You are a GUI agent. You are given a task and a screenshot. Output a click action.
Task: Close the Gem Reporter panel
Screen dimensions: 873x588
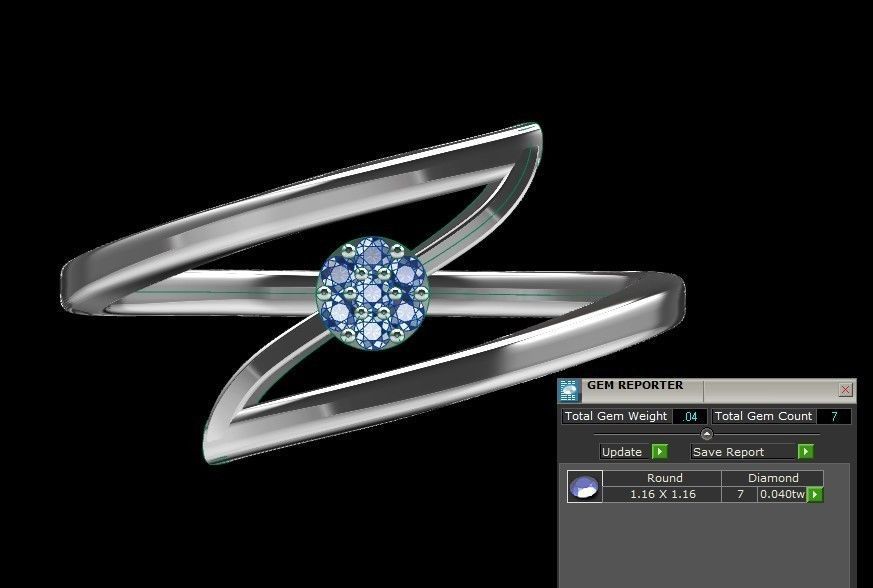click(845, 390)
